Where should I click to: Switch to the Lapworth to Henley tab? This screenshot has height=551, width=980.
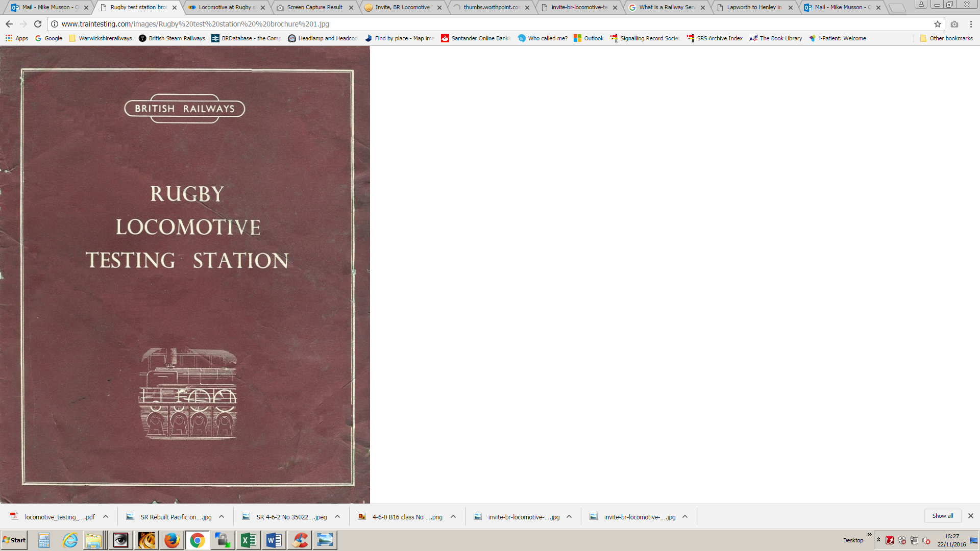coord(754,7)
